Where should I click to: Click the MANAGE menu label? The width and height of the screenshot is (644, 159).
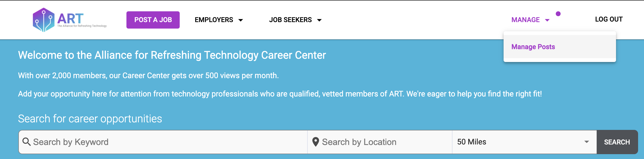tap(525, 20)
